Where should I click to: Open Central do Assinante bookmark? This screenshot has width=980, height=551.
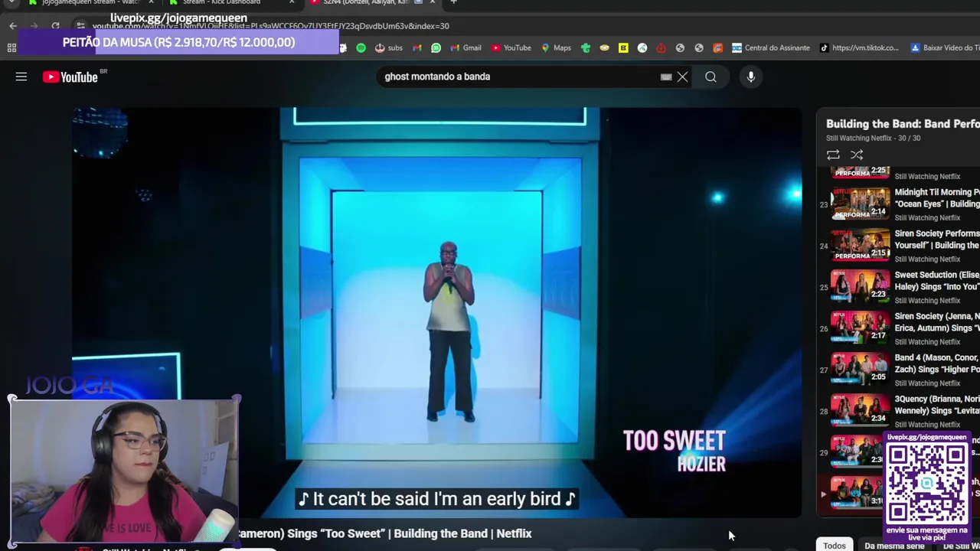point(770,47)
